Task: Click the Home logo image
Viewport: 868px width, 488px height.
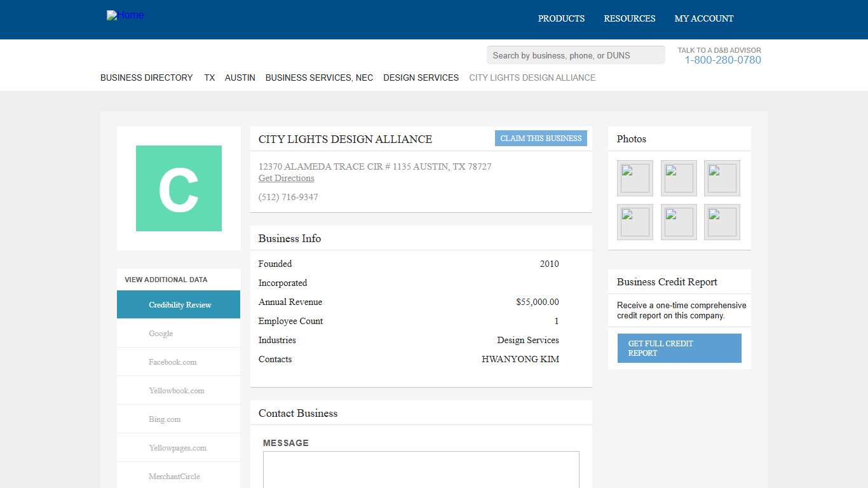Action: pos(125,15)
